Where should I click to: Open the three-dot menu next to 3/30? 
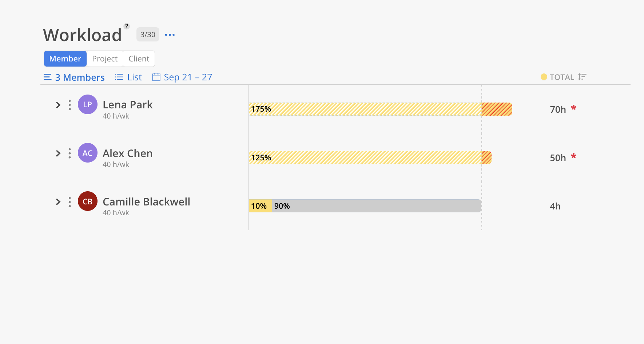[x=170, y=35]
